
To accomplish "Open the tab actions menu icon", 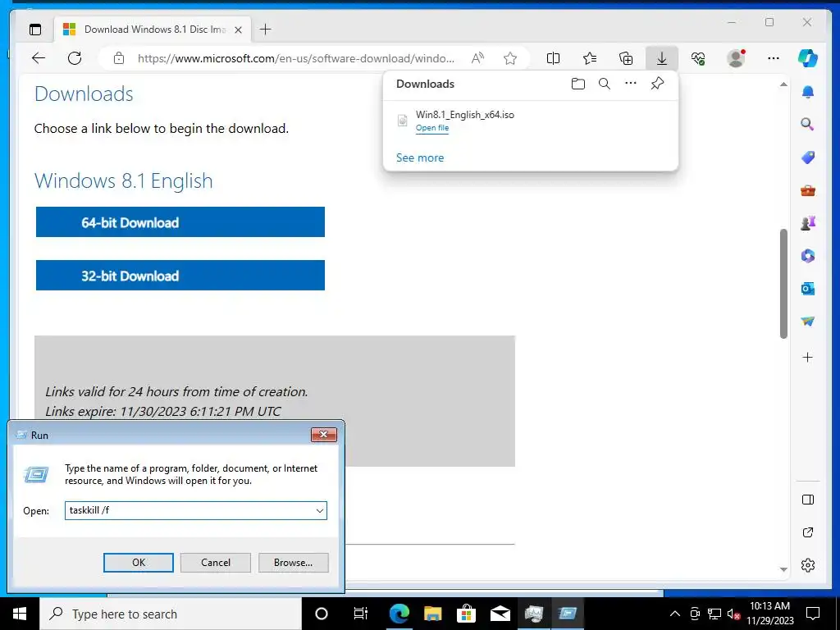I will 35,30.
